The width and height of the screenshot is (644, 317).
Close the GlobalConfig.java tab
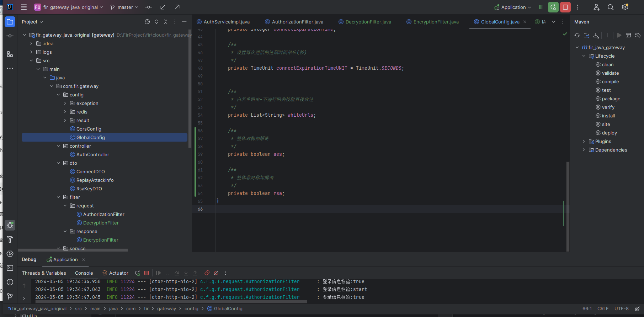pyautogui.click(x=525, y=22)
